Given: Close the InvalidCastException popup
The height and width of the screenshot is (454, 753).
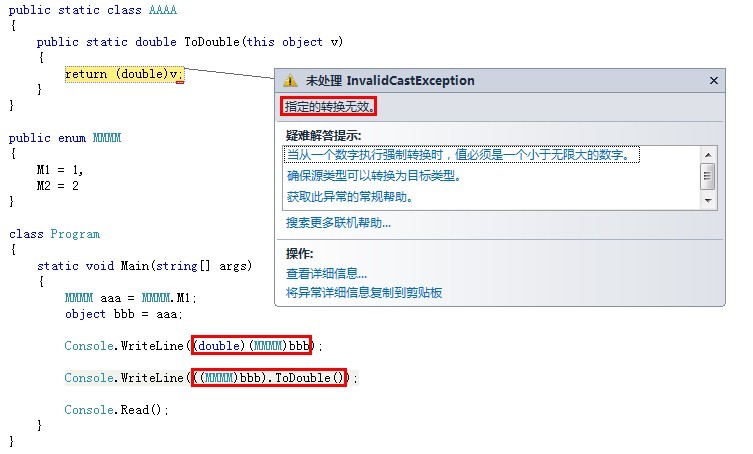Looking at the screenshot, I should point(714,81).
